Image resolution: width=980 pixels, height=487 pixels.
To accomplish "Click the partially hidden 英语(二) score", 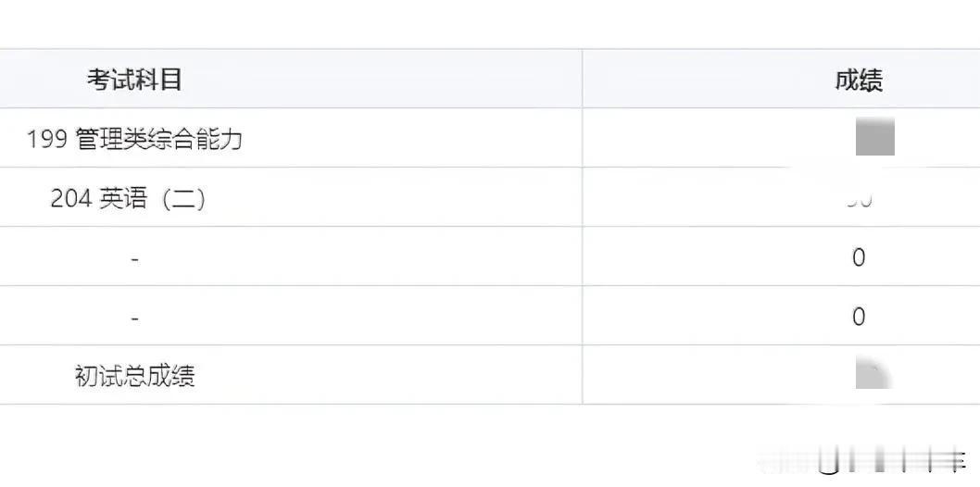I will coord(860,200).
